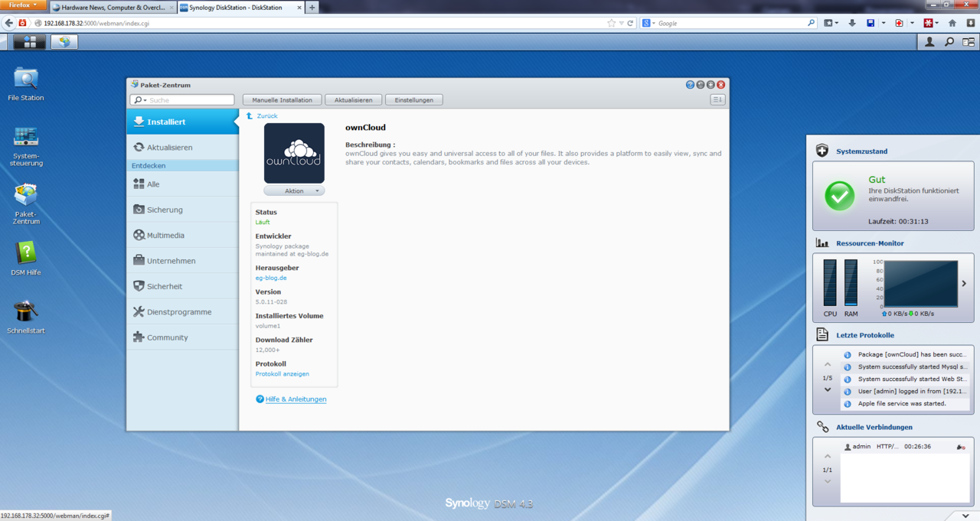Open Firefox bookmarks menu button

point(831,23)
